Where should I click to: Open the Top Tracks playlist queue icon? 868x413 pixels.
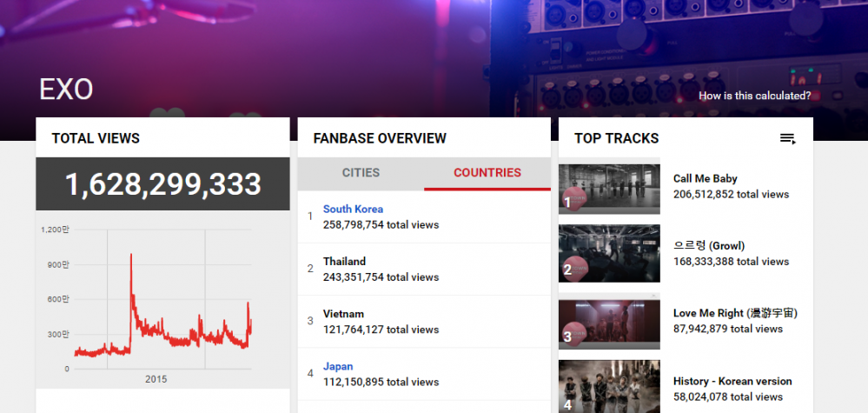click(x=788, y=139)
